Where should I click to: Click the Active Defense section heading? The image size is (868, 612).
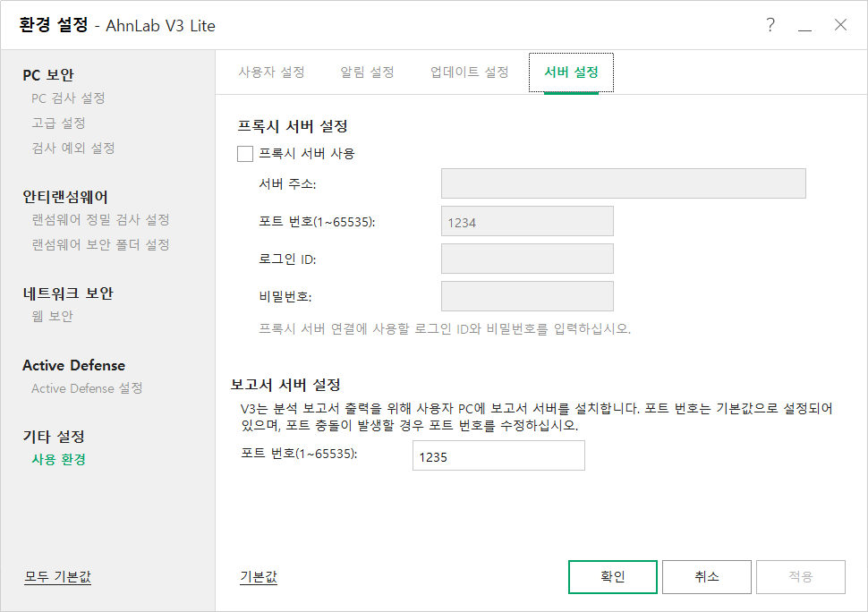click(x=73, y=365)
